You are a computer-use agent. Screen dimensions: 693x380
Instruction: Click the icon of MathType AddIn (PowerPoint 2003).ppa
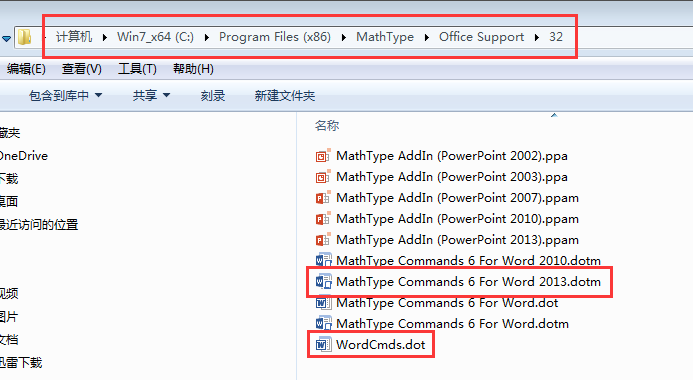coord(323,177)
